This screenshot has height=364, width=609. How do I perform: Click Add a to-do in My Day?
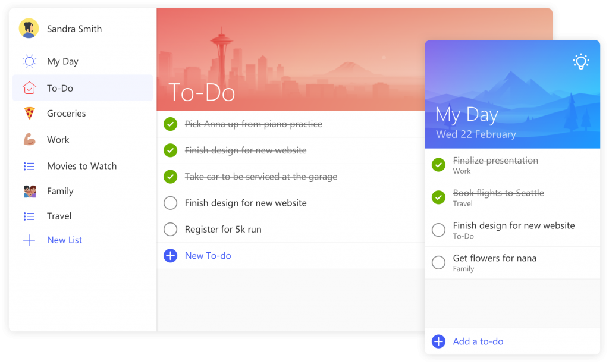coord(478,341)
